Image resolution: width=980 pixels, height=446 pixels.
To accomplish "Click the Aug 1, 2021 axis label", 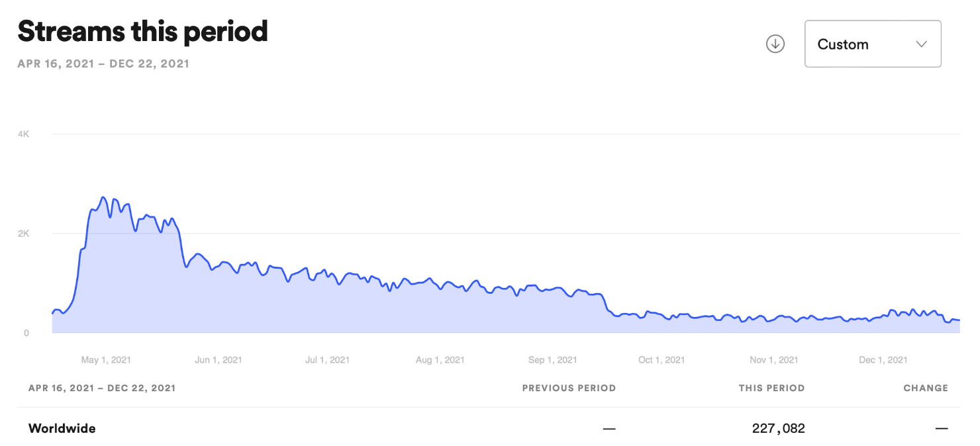I will [x=440, y=360].
